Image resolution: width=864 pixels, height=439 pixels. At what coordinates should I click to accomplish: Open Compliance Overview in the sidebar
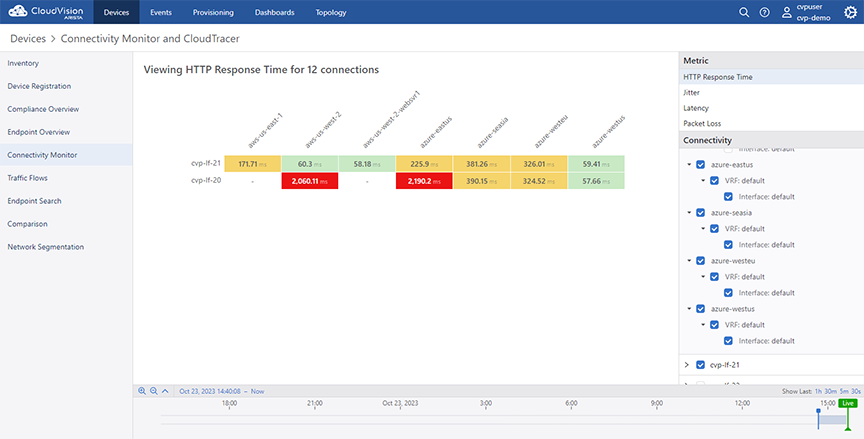point(66,109)
